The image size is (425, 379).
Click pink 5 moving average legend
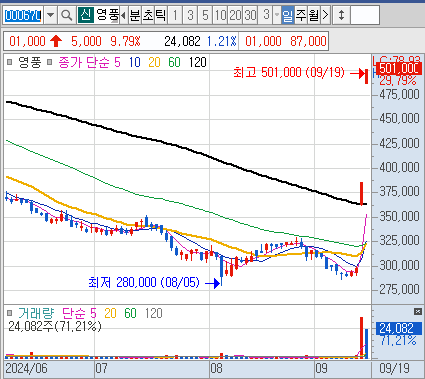[117, 62]
